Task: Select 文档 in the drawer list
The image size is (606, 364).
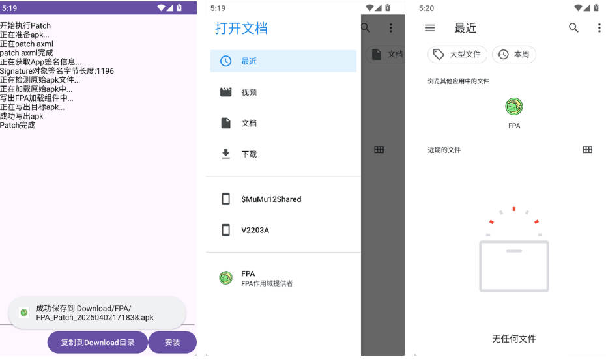Action: 283,123
